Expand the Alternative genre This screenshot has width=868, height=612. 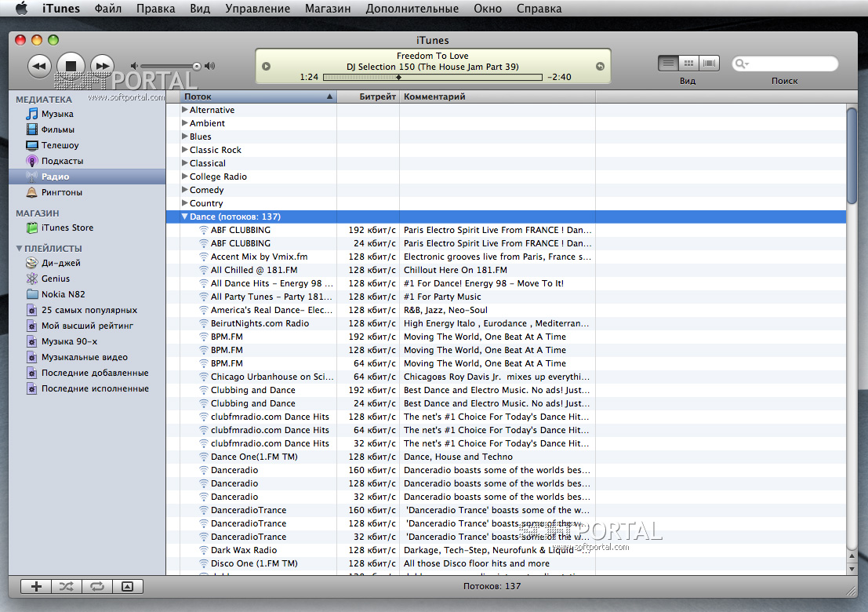[185, 110]
